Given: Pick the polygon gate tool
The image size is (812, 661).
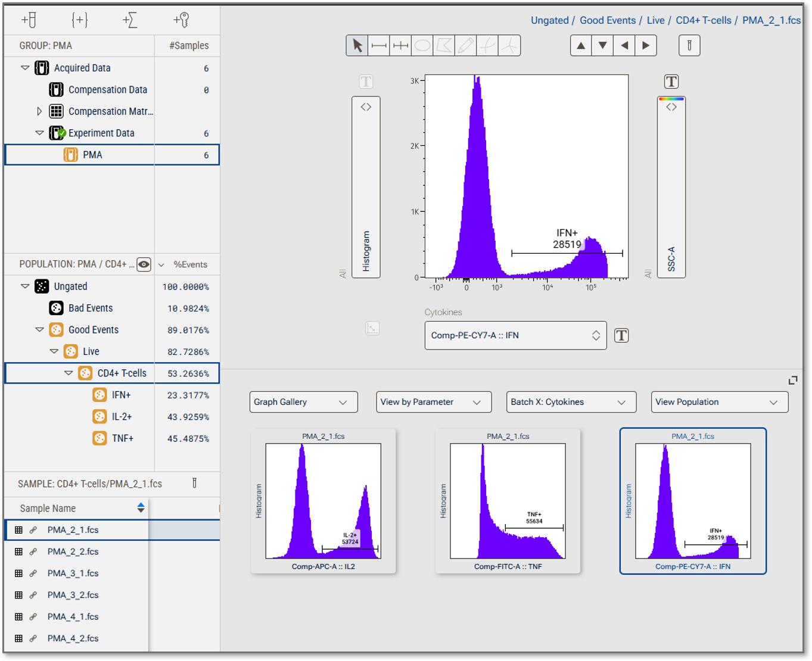Looking at the screenshot, I should point(444,46).
